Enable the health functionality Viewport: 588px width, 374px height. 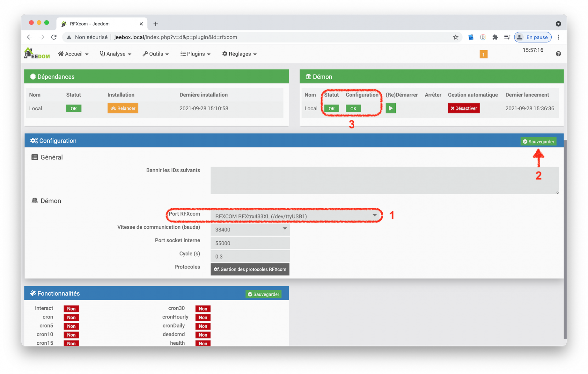pyautogui.click(x=203, y=343)
